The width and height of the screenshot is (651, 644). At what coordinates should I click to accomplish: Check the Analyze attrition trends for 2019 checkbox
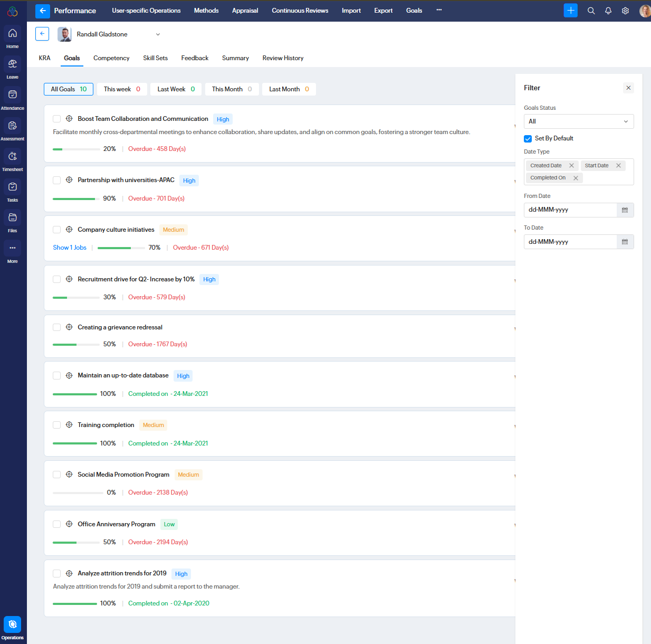coord(56,573)
